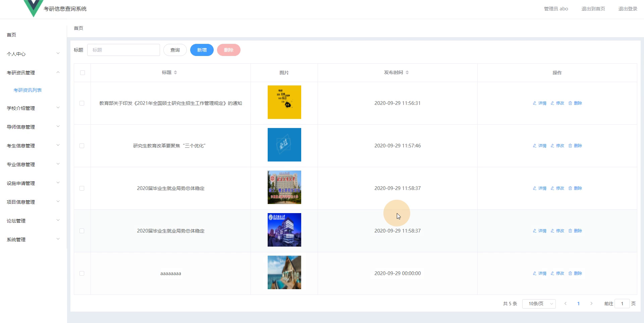This screenshot has height=323, width=644.
Task: Click 修改 for the 教育部关于印发 row
Action: coord(557,103)
